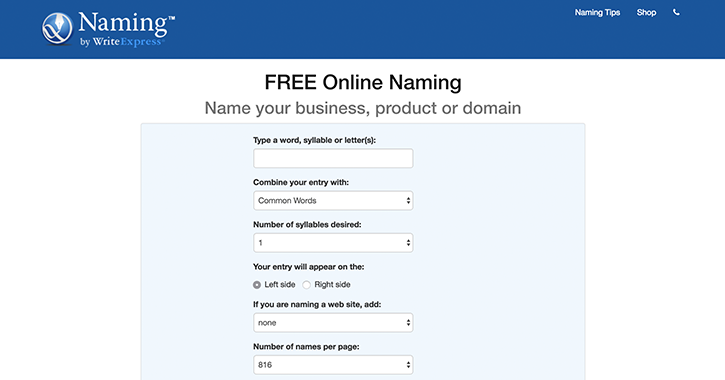Screen dimensions: 725x380
Task: Open the Shop menu item
Action: [646, 12]
